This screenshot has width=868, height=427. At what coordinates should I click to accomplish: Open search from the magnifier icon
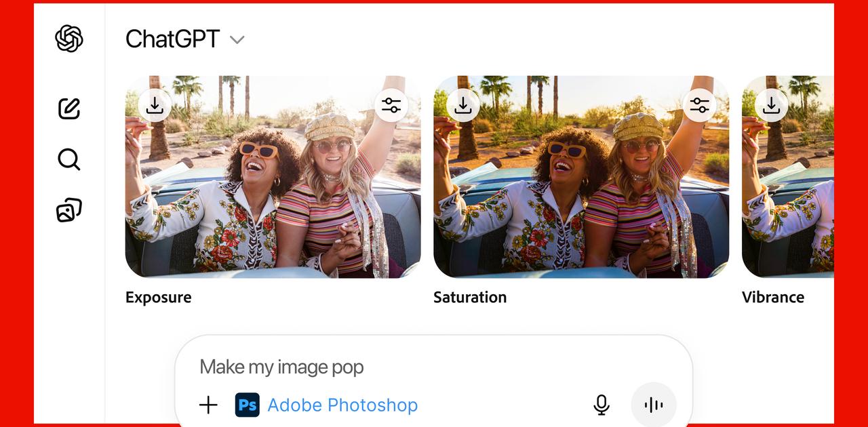pos(69,160)
